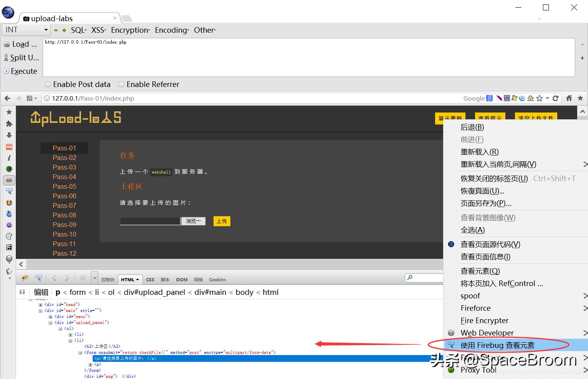
Task: Reload the page with the refresh icon
Action: tap(556, 98)
